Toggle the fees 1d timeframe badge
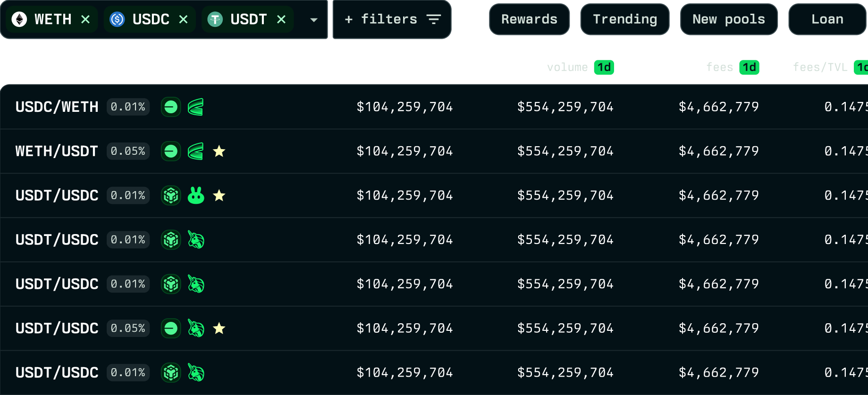The image size is (868, 395). coord(749,67)
